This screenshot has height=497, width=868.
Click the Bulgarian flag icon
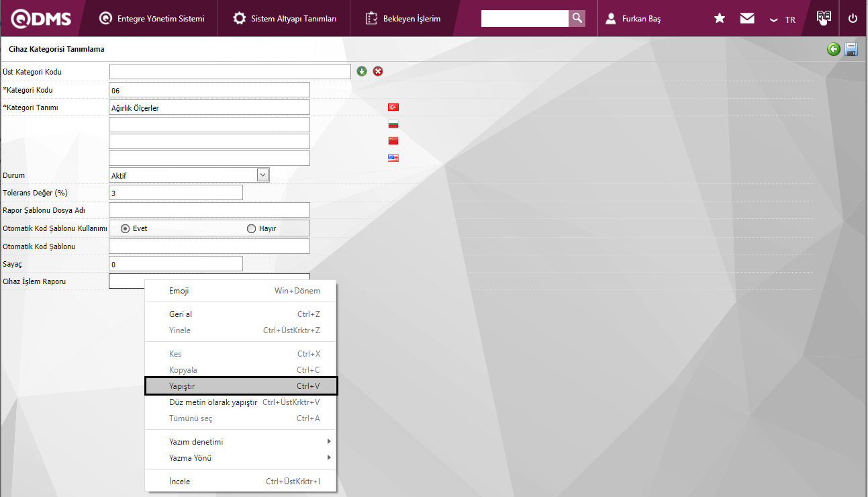point(393,124)
